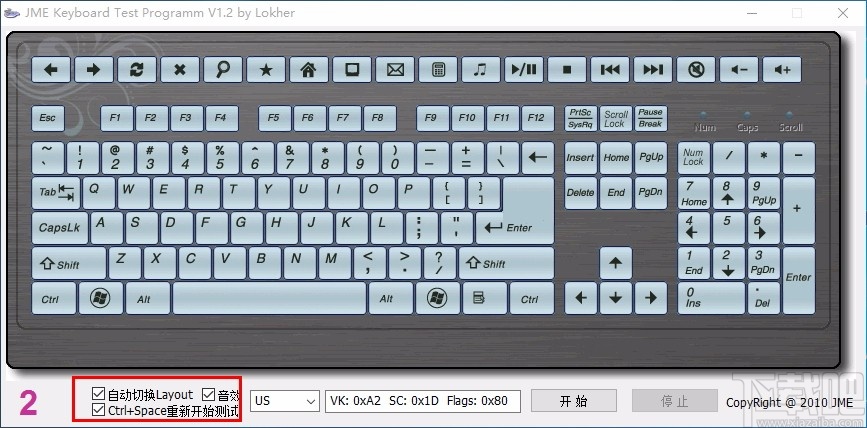Click the Volume Up media key
The height and width of the screenshot is (428, 867).
coord(782,70)
